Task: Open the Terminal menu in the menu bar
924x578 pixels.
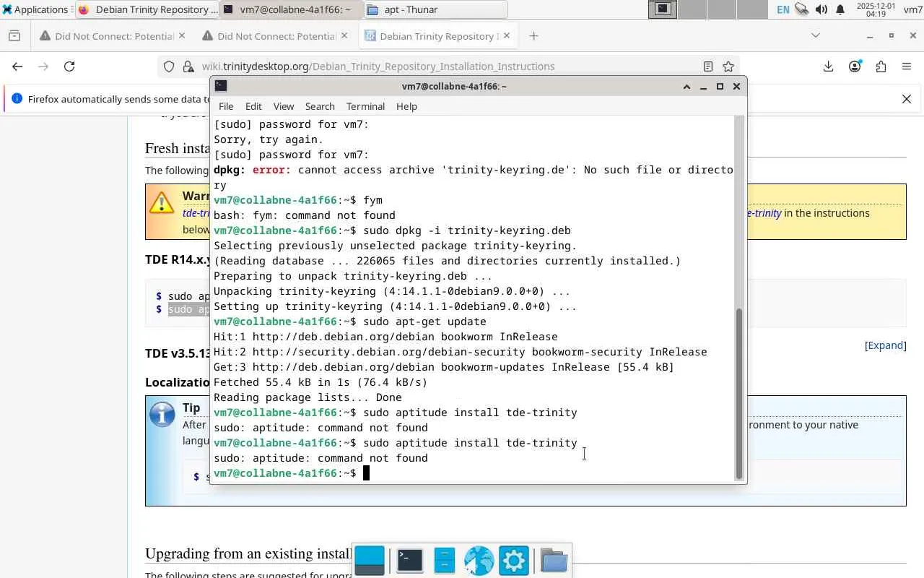Action: click(x=366, y=106)
